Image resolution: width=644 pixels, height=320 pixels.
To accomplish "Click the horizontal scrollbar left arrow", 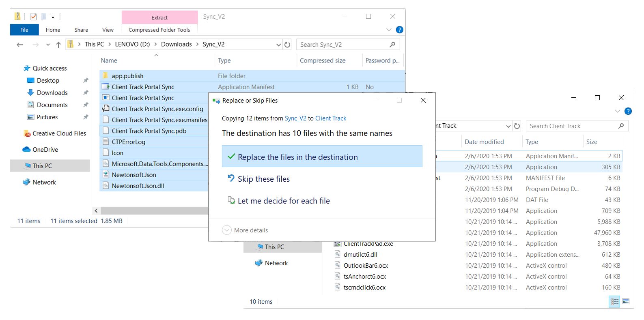I will coord(96,210).
